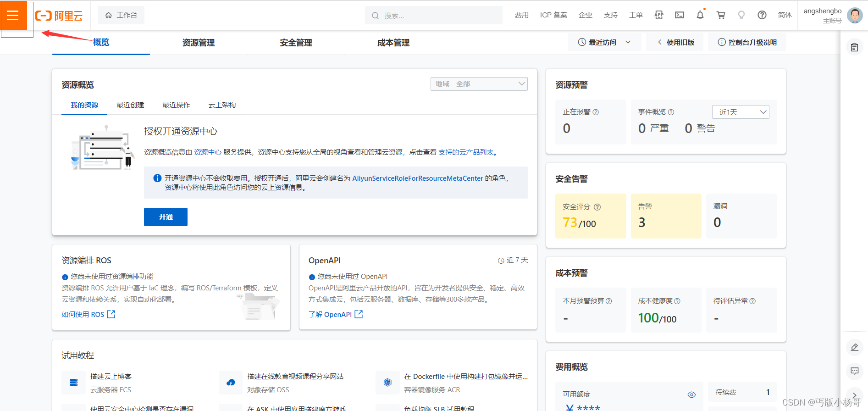Click the 待续费 1 entry
The image size is (868, 411).
742,392
